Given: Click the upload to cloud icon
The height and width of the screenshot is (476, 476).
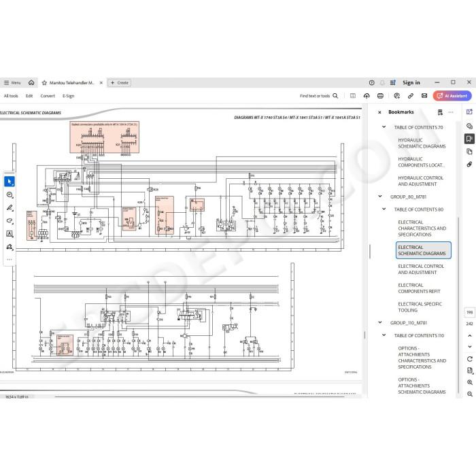Looking at the screenshot, I should click(x=367, y=96).
